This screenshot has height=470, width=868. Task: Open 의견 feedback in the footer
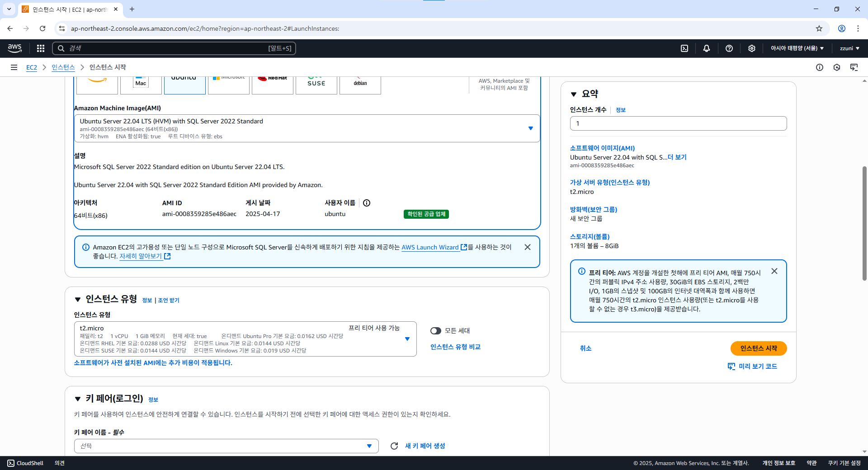coord(60,463)
